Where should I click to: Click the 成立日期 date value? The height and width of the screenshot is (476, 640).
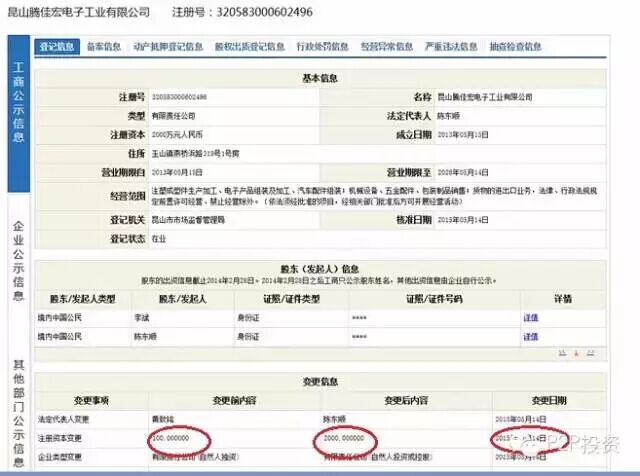[463, 135]
